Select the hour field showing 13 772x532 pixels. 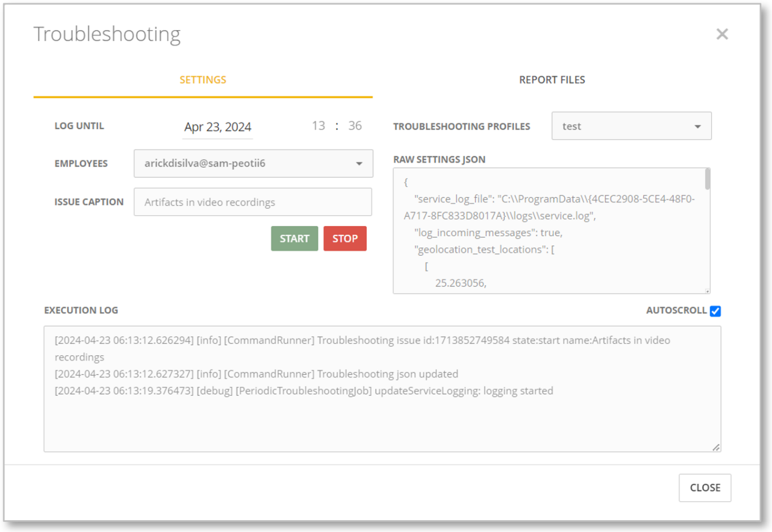318,126
